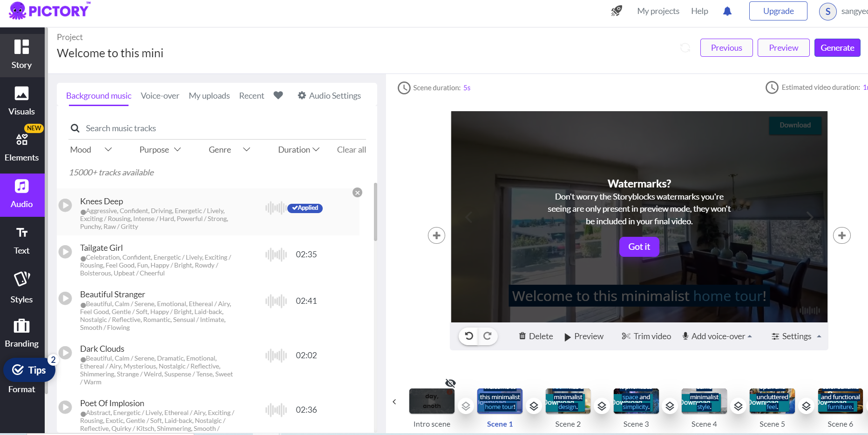868x435 pixels.
Task: Switch to Recent tab
Action: [251, 95]
